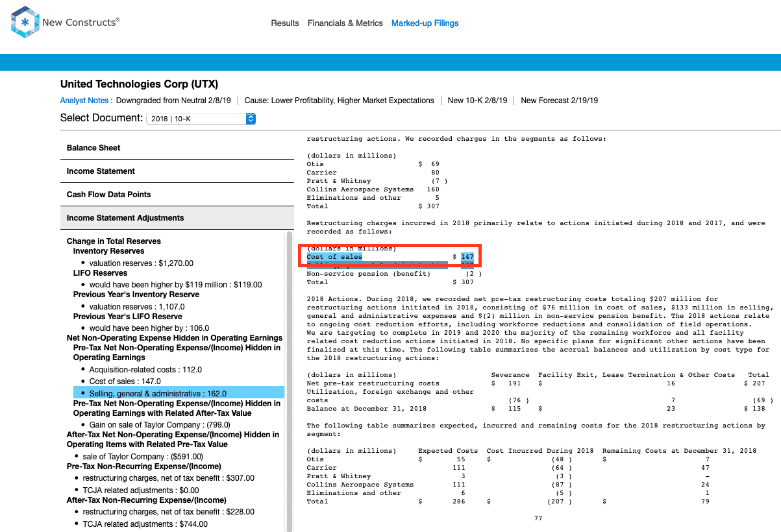781x532 pixels.
Task: Select the Marked-up Filings nav item
Action: (425, 23)
